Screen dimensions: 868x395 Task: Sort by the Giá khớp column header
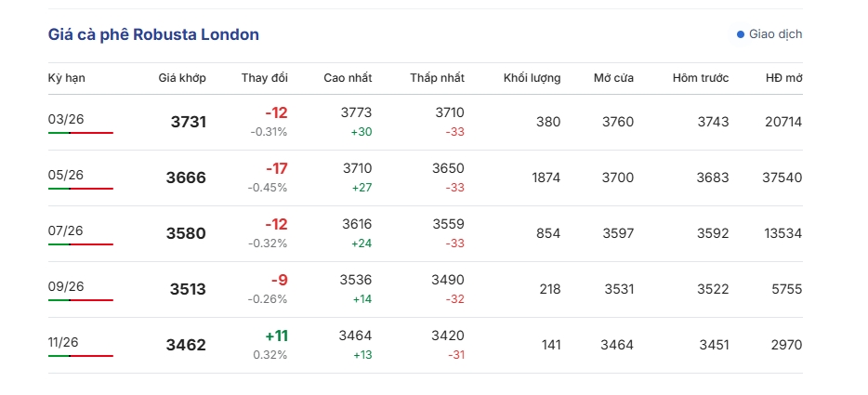click(182, 78)
